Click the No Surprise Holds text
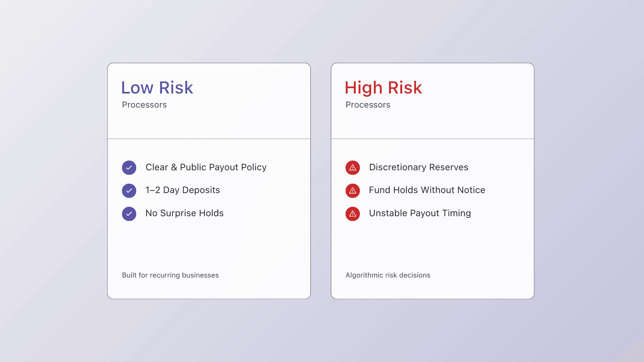This screenshot has width=644, height=362. [184, 213]
